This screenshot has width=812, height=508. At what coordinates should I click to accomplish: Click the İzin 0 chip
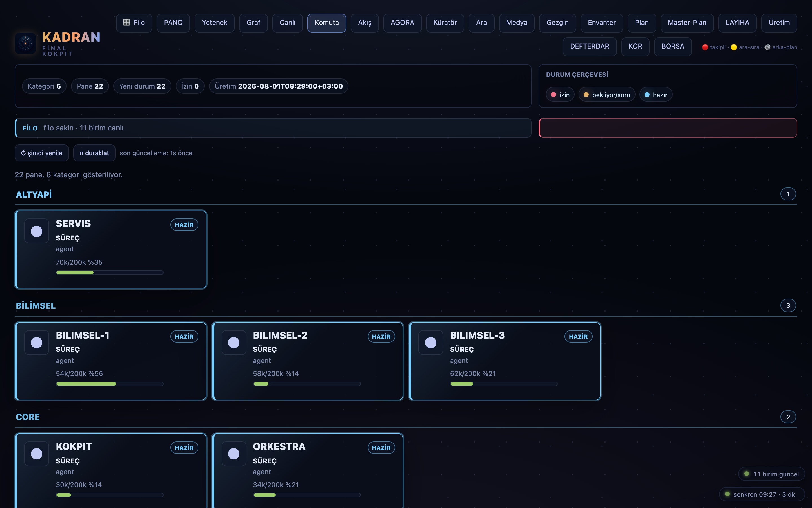(190, 86)
